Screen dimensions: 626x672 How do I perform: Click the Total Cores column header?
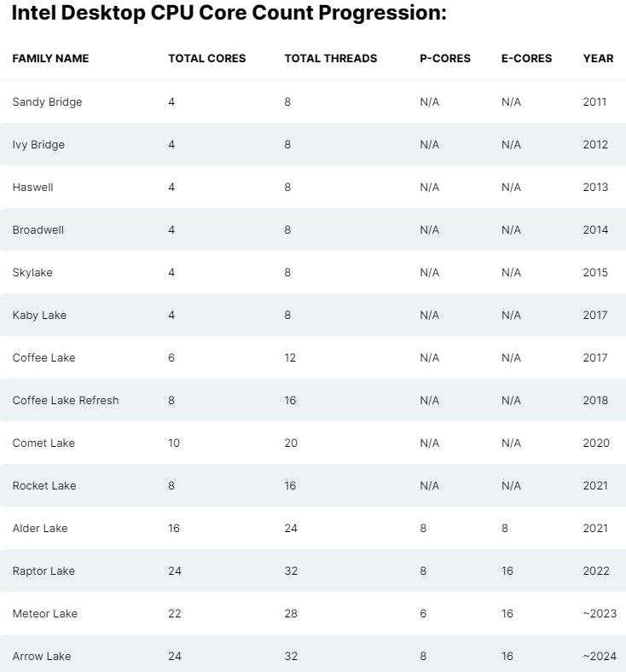click(206, 59)
